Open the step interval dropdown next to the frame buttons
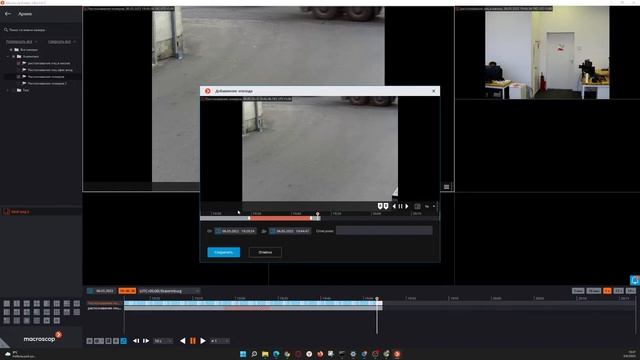This screenshot has height=360, width=640. [x=162, y=341]
